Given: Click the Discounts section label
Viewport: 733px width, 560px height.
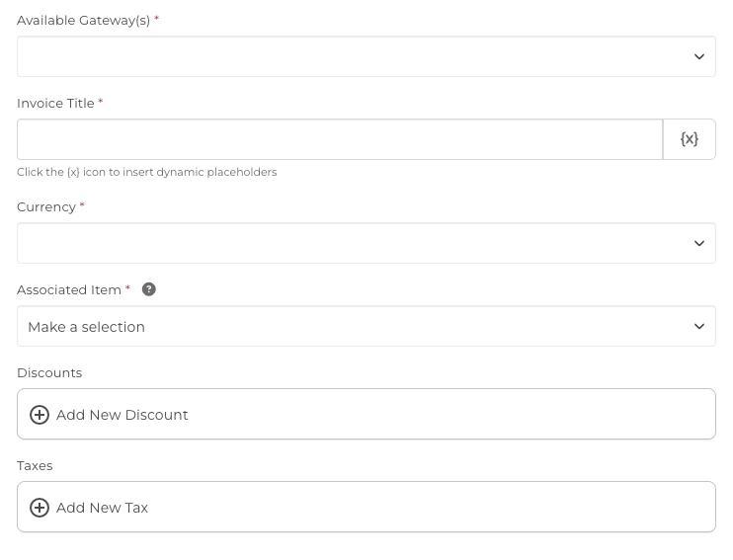Looking at the screenshot, I should click(49, 372).
